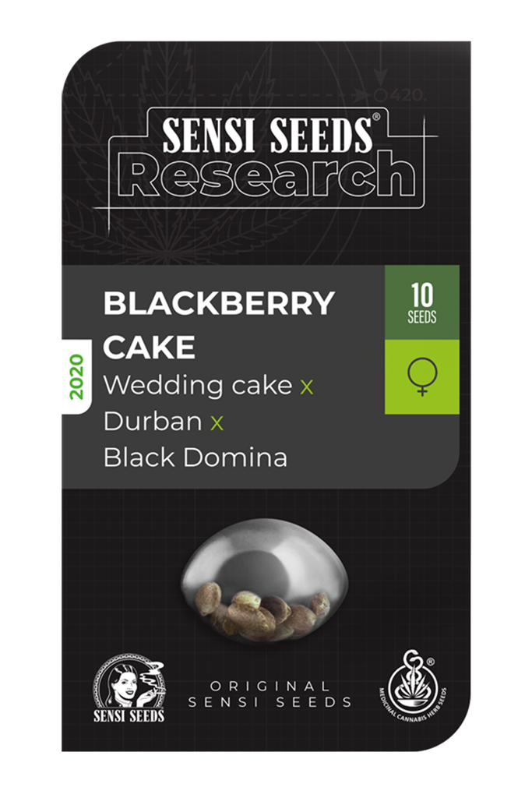This screenshot has height=798, width=532.
Task: Click the SEEDS word under the 10
Action: 421,317
